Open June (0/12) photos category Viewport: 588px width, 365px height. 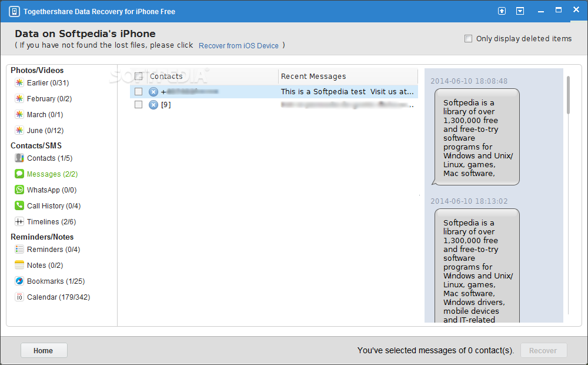[x=45, y=130]
